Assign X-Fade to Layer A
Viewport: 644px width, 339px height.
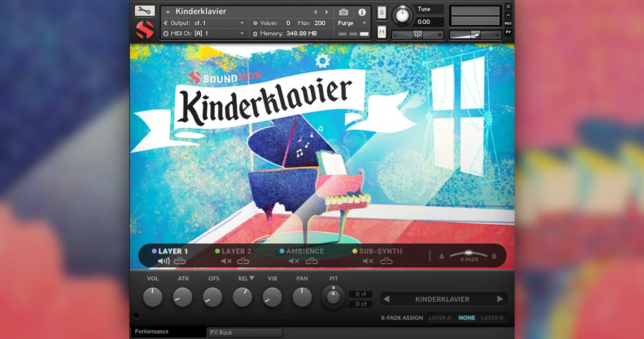pyautogui.click(x=440, y=318)
